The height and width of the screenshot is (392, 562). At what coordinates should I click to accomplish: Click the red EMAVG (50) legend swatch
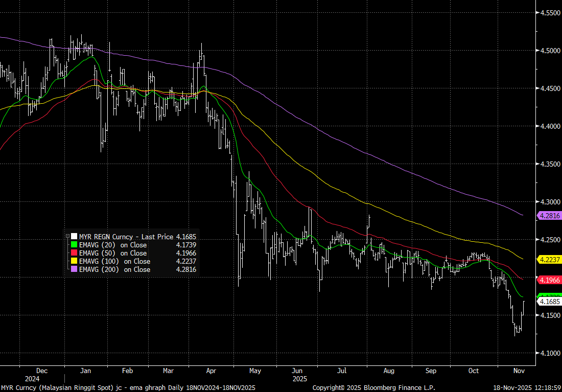(74, 253)
